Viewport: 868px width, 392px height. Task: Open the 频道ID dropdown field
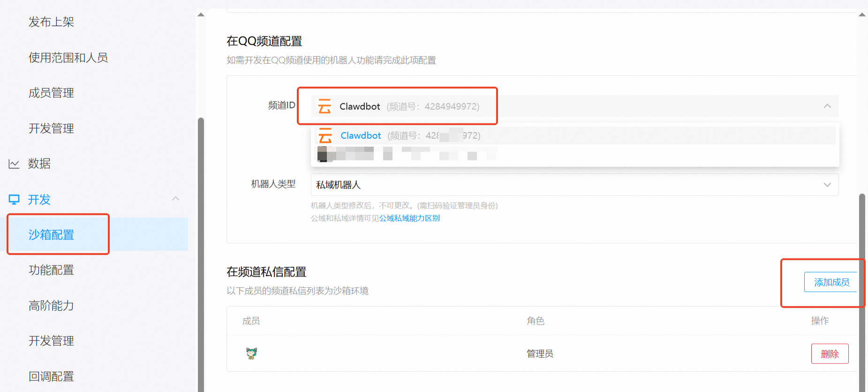(x=574, y=106)
